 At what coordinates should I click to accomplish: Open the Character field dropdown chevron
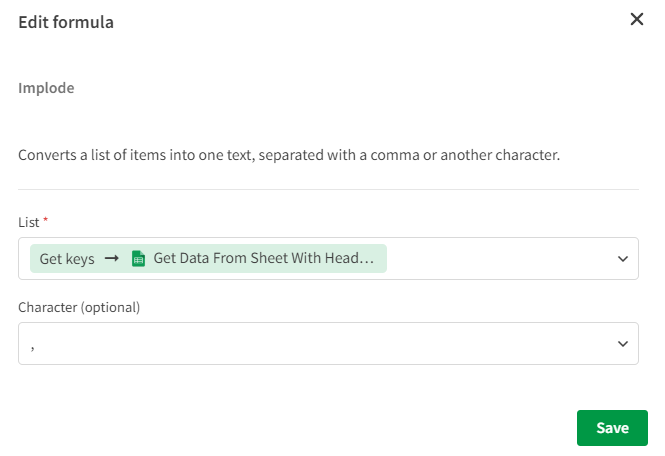[622, 344]
